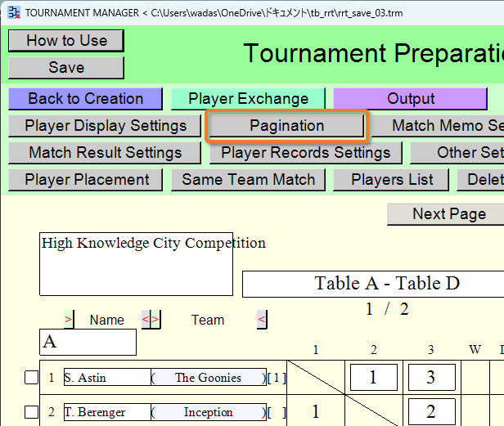Click the red right arrow left of Name

point(69,320)
